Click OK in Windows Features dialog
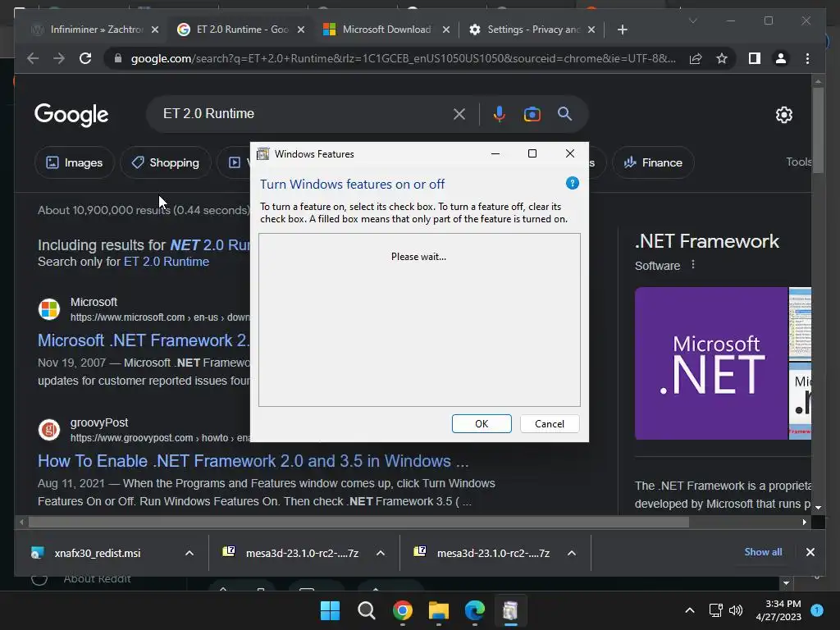 coord(482,424)
